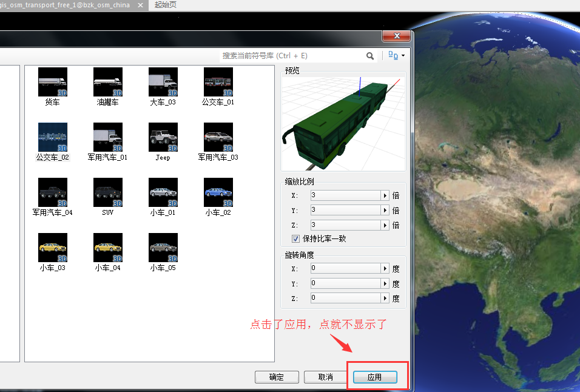This screenshot has width=580, height=392.
Task: Choose the 大车_03 symbol
Action: tap(163, 82)
